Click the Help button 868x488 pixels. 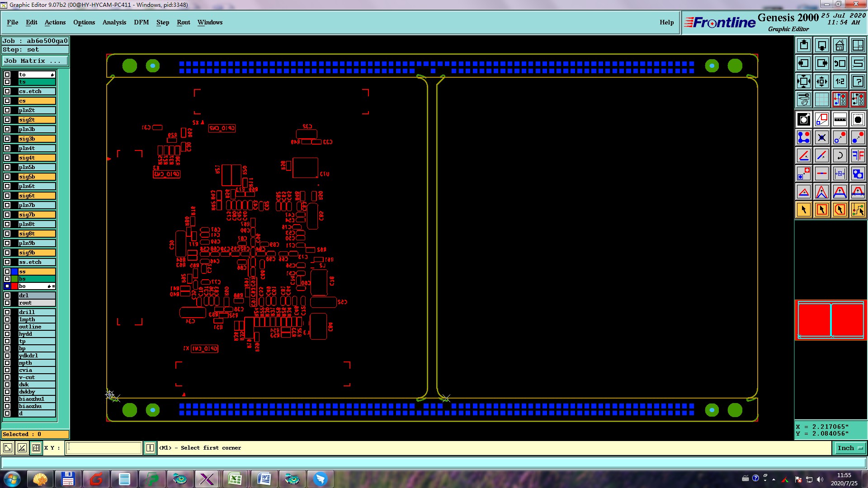point(666,22)
